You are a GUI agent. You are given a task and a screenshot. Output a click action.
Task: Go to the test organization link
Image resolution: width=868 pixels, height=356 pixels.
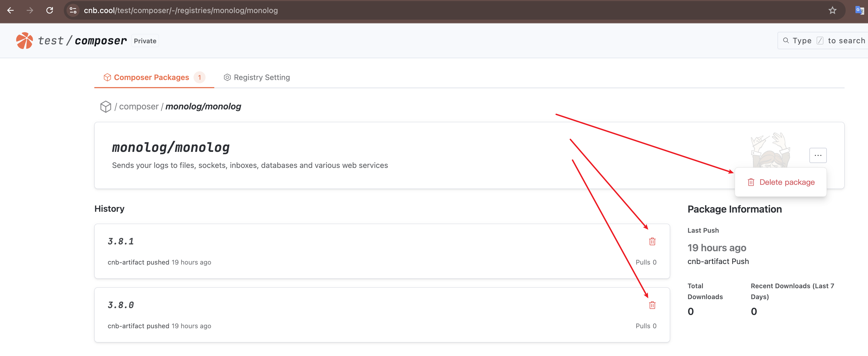tap(50, 41)
